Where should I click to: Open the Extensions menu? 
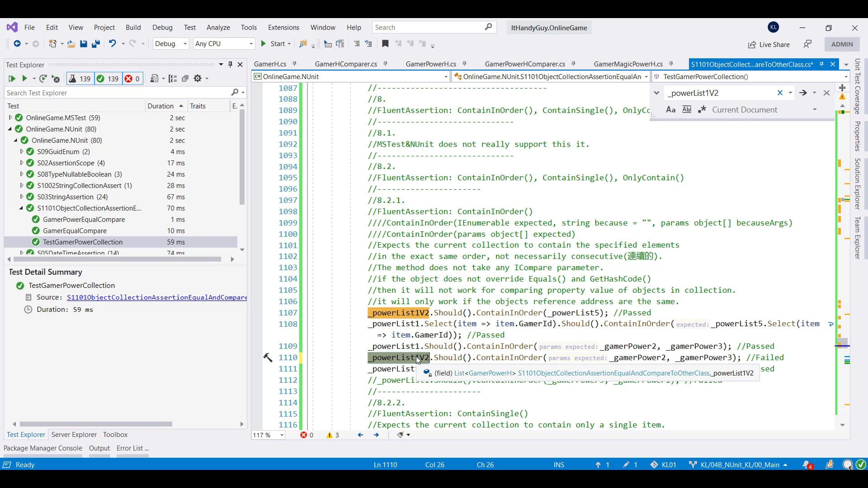pos(283,28)
